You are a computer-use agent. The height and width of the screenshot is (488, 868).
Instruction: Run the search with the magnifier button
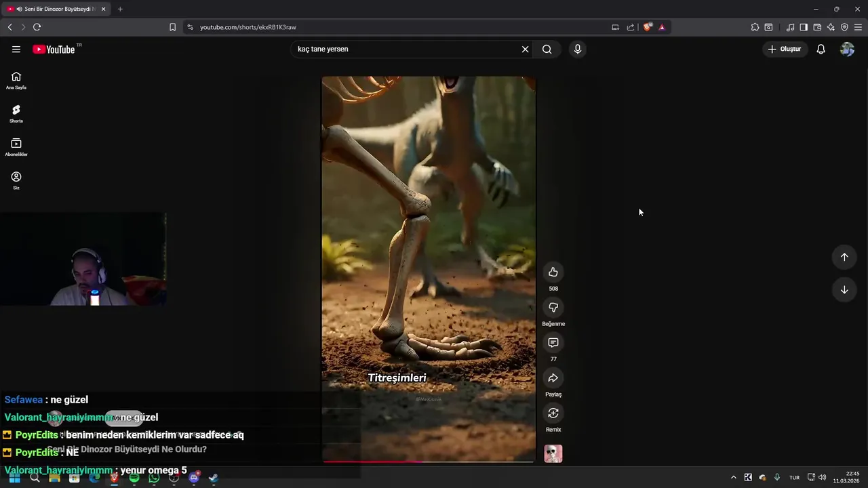547,49
